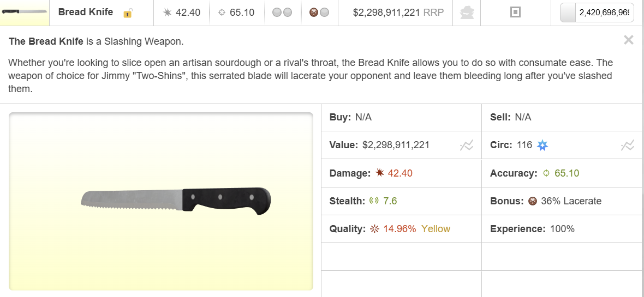
Task: Open the Value price history chart icon
Action: (x=467, y=145)
